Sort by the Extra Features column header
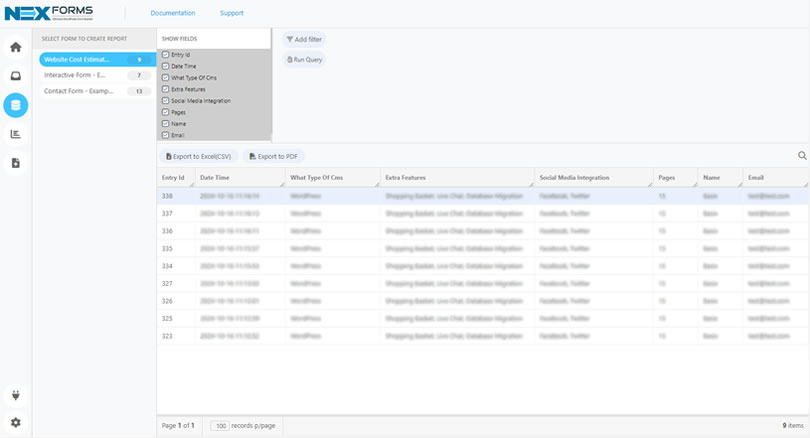The height and width of the screenshot is (438, 810). (457, 177)
